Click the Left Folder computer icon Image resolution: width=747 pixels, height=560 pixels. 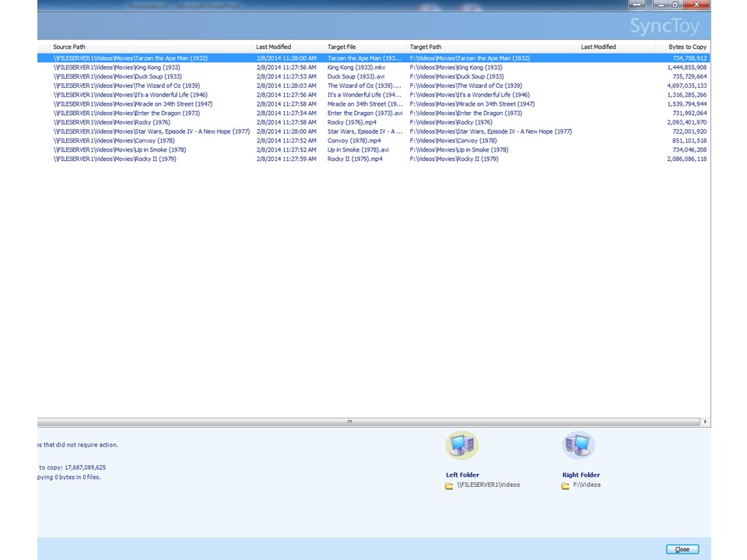tap(461, 446)
